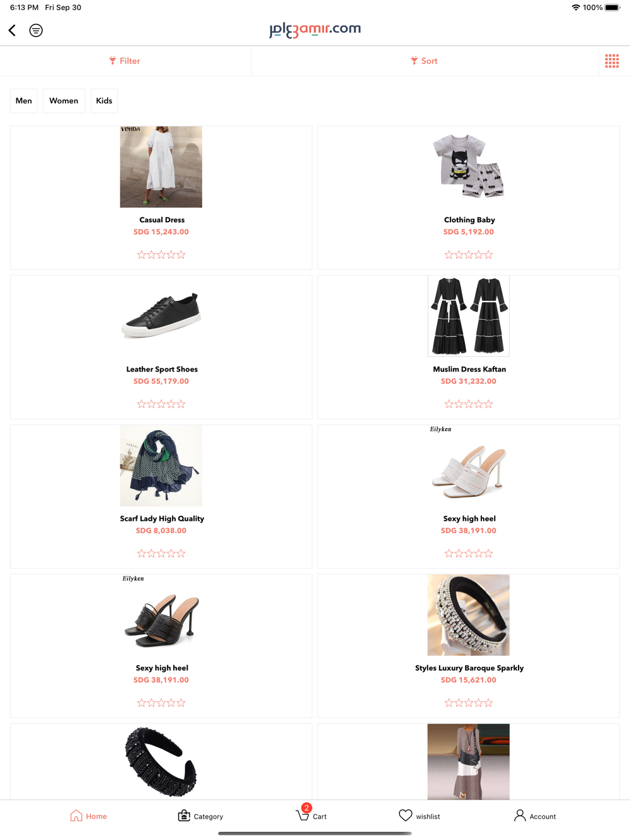This screenshot has width=630, height=840.
Task: Open the Sort options
Action: (x=424, y=61)
